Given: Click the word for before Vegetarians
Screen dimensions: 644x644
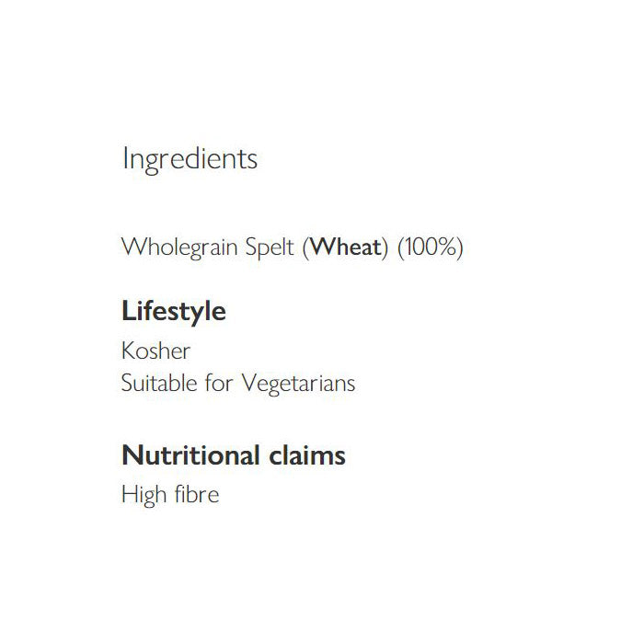Looking at the screenshot, I should click(219, 383).
